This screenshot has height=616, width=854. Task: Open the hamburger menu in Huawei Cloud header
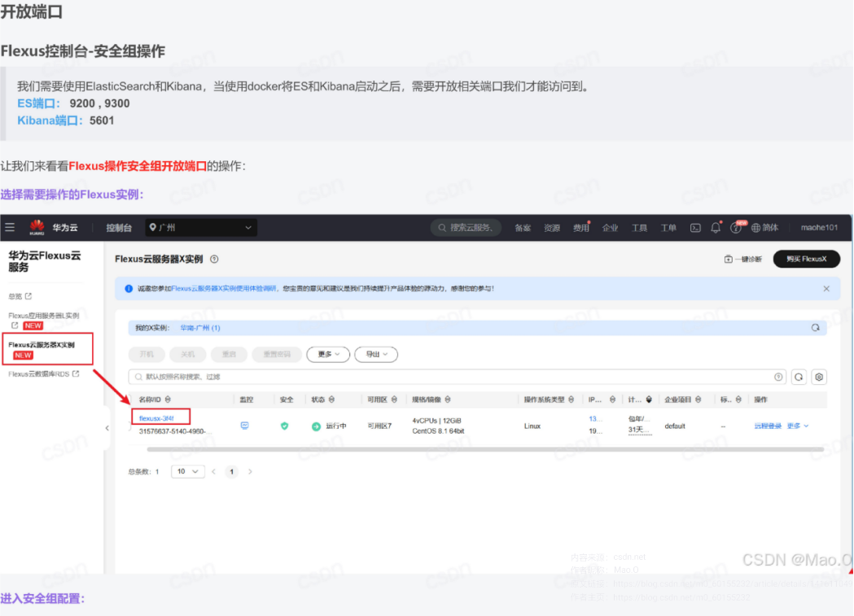(10, 228)
